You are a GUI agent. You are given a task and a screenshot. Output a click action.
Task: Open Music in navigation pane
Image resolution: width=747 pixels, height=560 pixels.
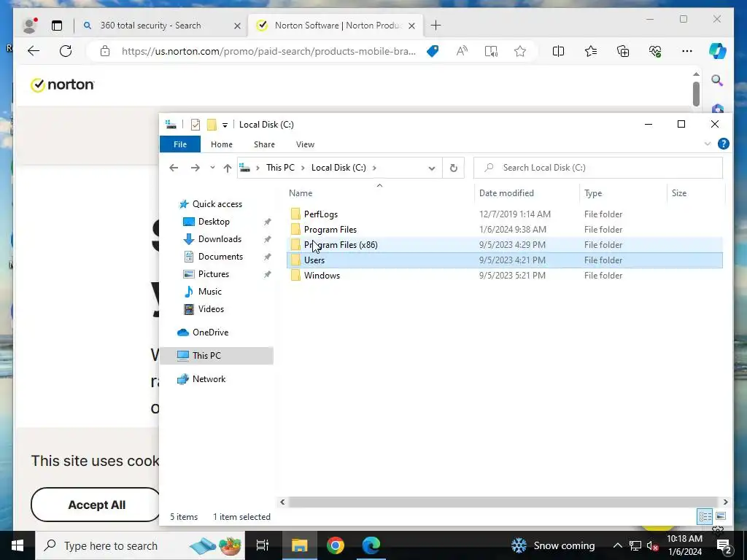click(x=209, y=292)
